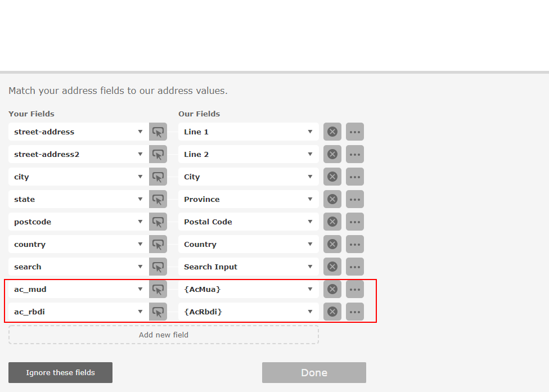Click element picker icon for street-address field

pos(158,132)
